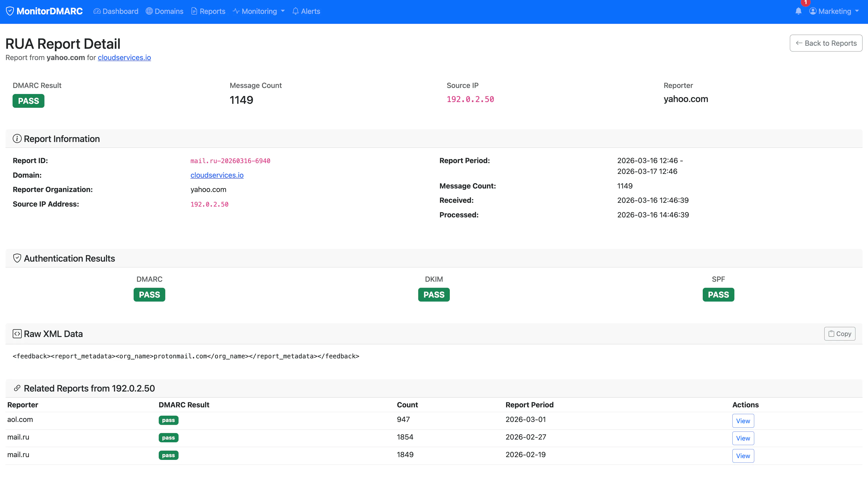Click the Actions column header
Viewport: 868px width, 482px height.
[745, 405]
